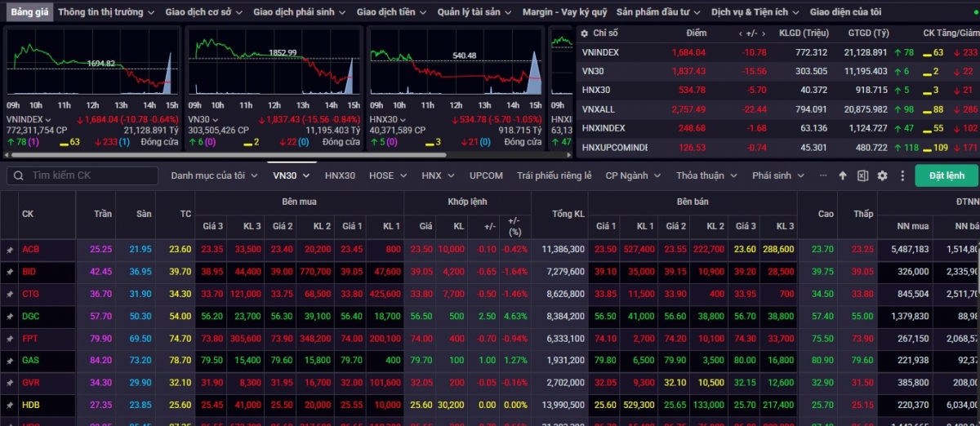The height and width of the screenshot is (426, 980).
Task: Toggle the pin on the FPT row
Action: tap(10, 338)
